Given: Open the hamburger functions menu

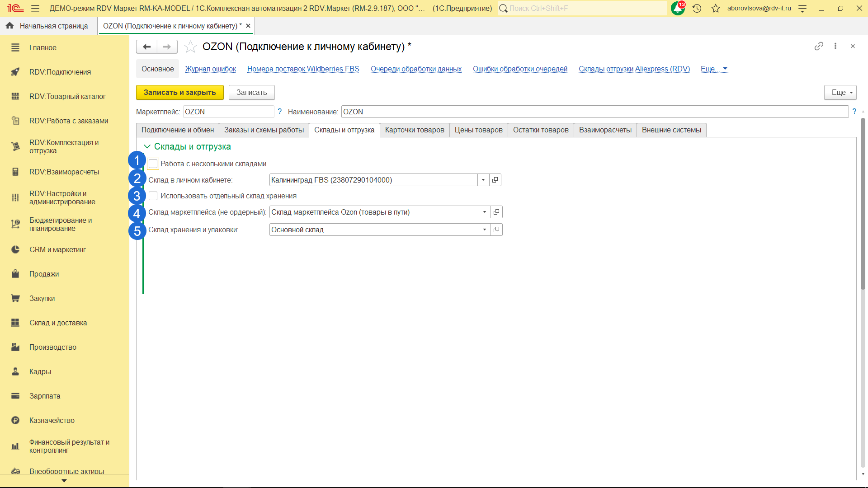Looking at the screenshot, I should click(x=35, y=8).
